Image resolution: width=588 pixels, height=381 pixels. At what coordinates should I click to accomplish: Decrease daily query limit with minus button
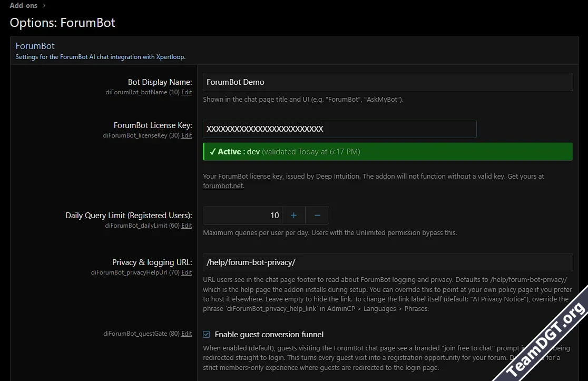tap(317, 215)
